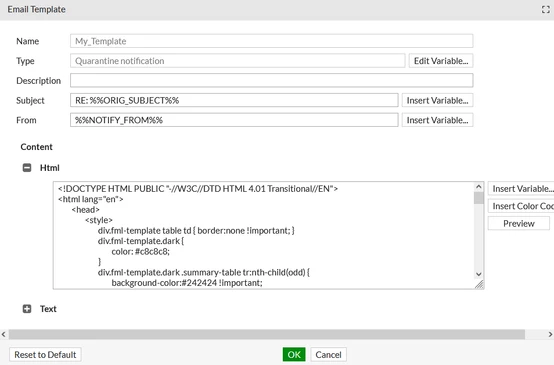Click the <head> tag line

[x=86, y=210]
